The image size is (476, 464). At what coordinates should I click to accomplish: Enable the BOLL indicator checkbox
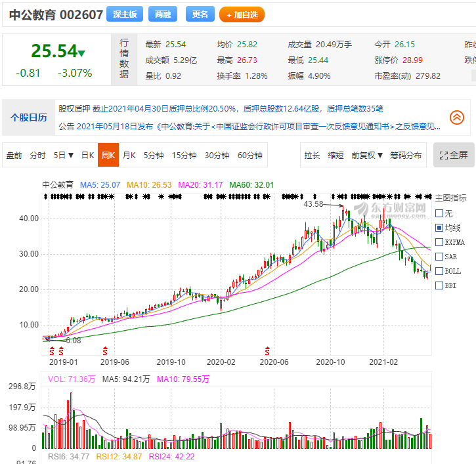(x=439, y=271)
